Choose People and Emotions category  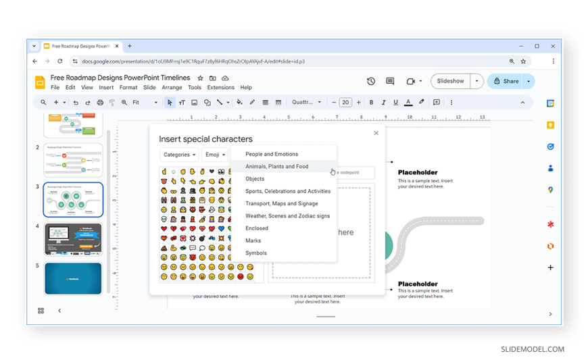pos(284,154)
